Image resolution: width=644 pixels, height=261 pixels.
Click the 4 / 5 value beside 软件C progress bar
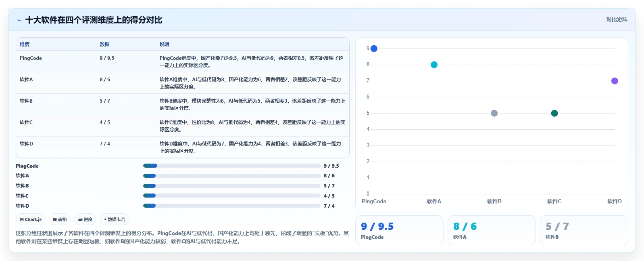[329, 196]
